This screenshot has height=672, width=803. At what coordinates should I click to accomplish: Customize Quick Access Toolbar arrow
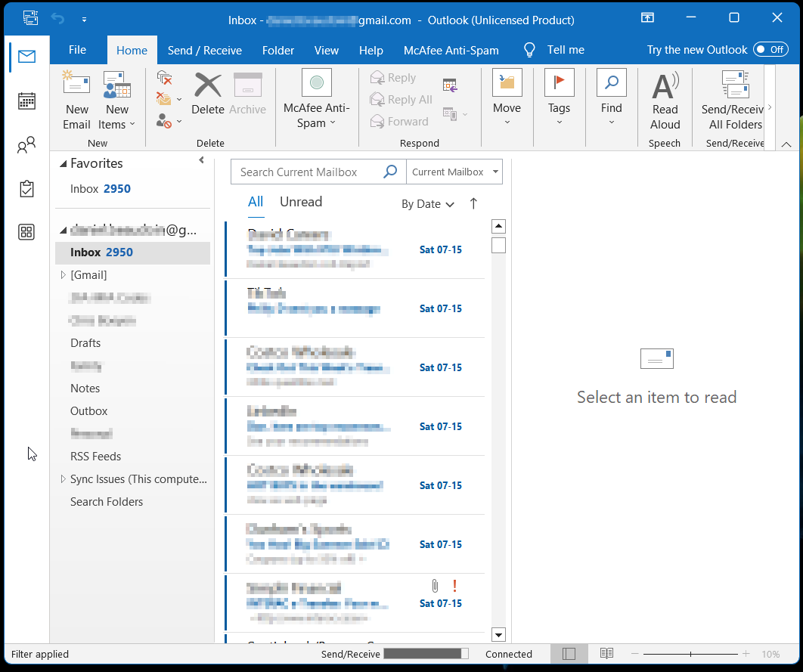tap(84, 20)
